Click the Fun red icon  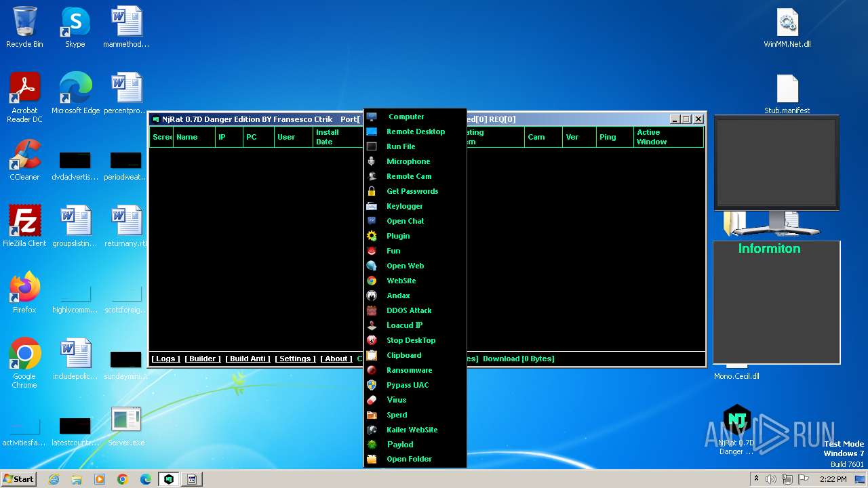click(x=372, y=251)
